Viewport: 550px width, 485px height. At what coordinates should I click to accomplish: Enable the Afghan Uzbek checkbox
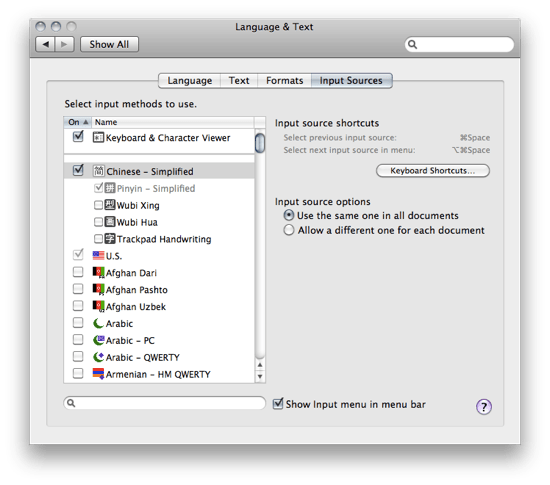click(78, 305)
